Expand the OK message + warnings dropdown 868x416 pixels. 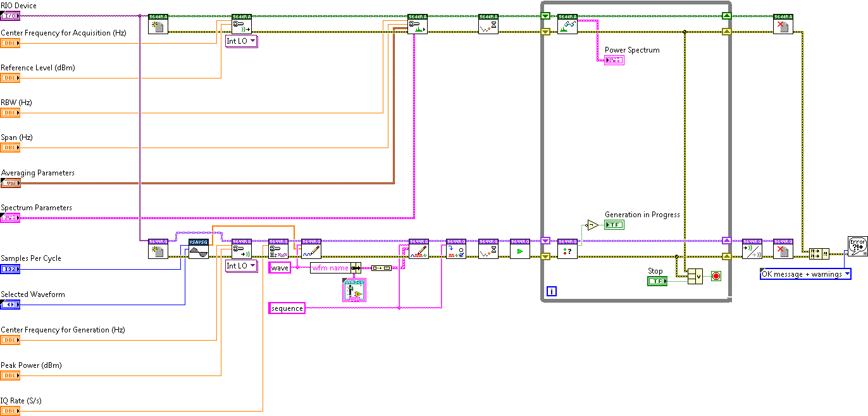point(805,274)
